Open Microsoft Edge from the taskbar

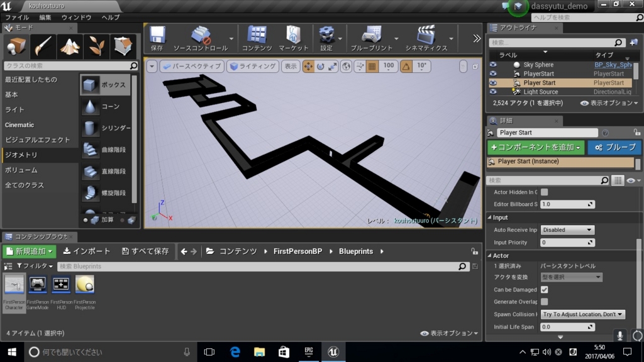coord(235,352)
